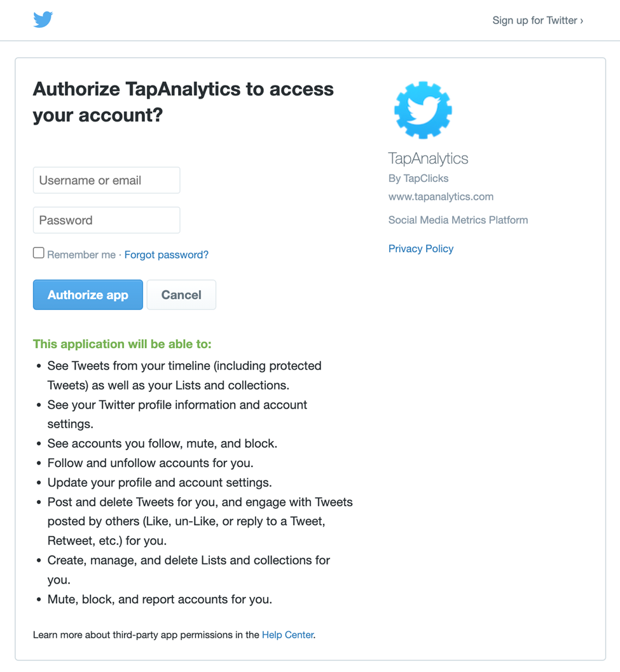This screenshot has height=672, width=620.
Task: Click the Follow and unfollow accounts permission
Action: coord(150,463)
